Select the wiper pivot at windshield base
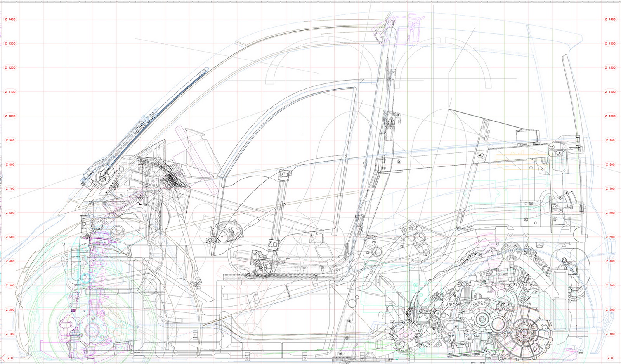 [x=102, y=179]
